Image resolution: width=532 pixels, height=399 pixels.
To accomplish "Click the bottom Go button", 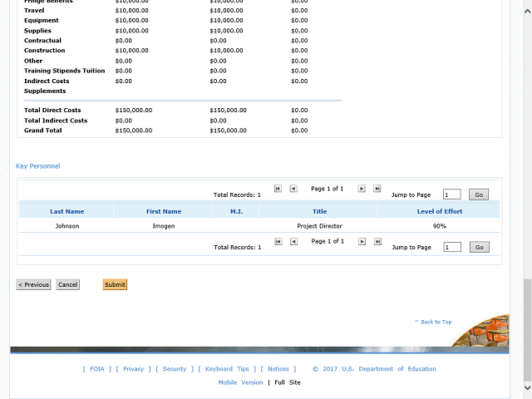I will point(480,247).
